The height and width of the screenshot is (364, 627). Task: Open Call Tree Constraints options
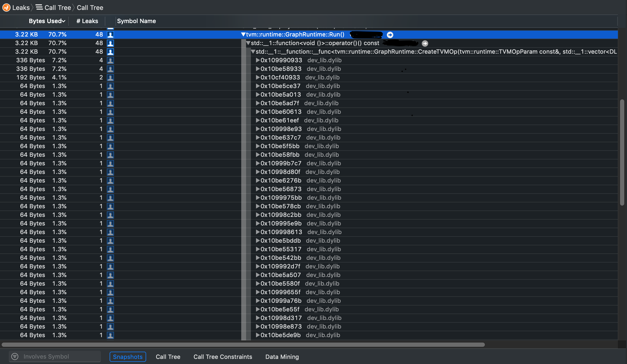(x=223, y=357)
